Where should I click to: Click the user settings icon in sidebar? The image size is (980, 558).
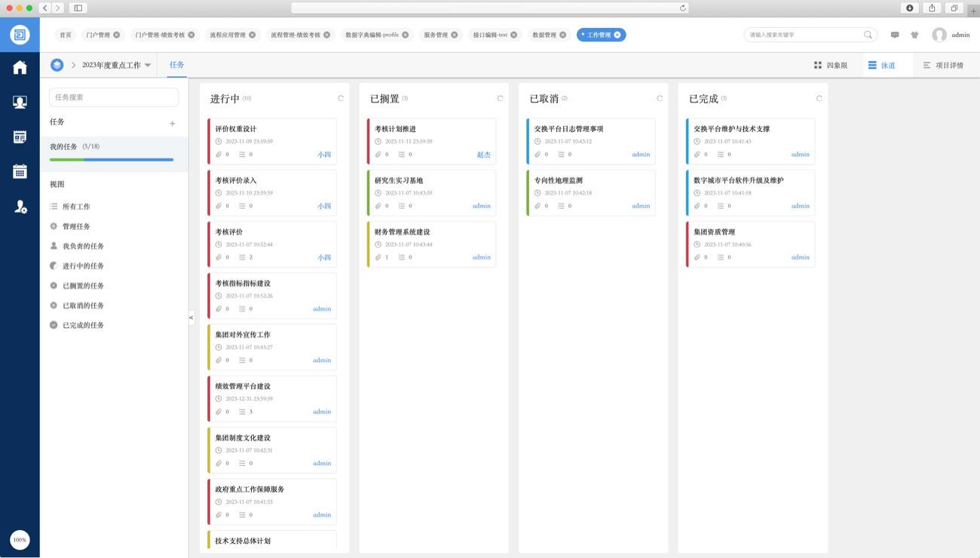click(20, 207)
